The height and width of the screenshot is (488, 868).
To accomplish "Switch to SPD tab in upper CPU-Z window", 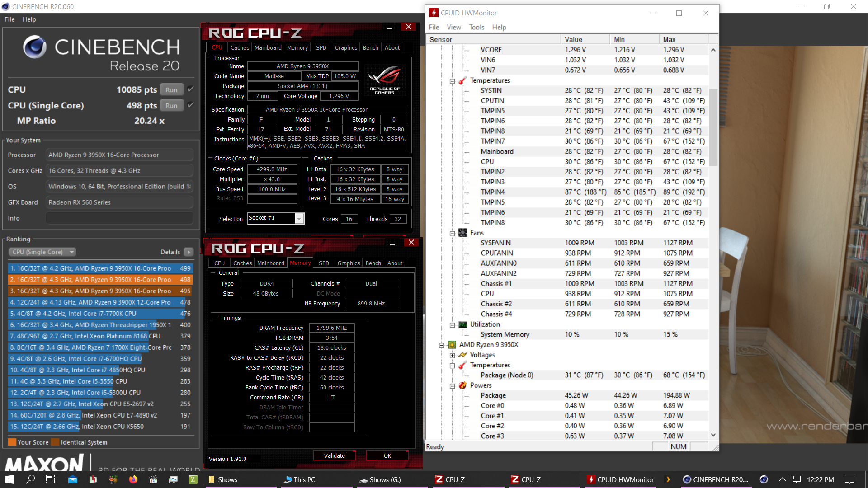I will (321, 47).
